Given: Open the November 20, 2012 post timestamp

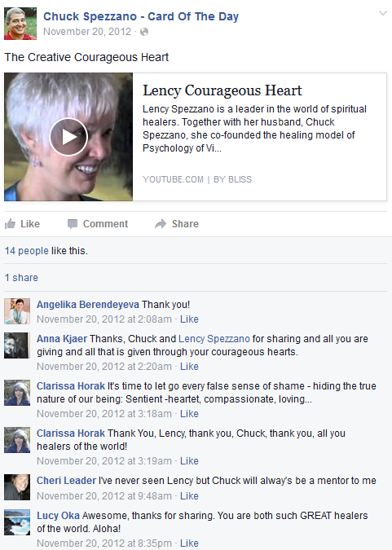Looking at the screenshot, I should point(87,32).
